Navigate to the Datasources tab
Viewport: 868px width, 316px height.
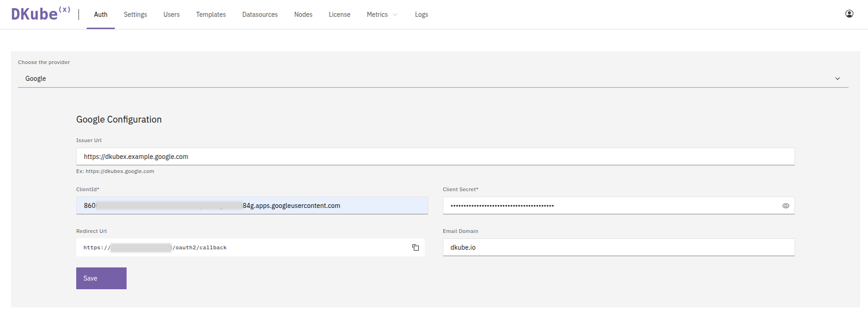[260, 15]
